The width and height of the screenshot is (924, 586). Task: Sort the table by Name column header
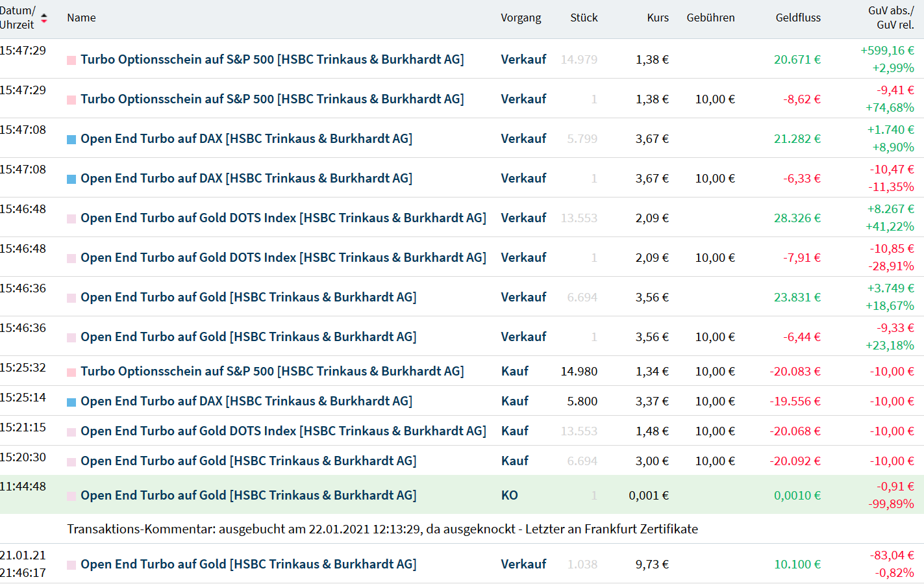(81, 18)
